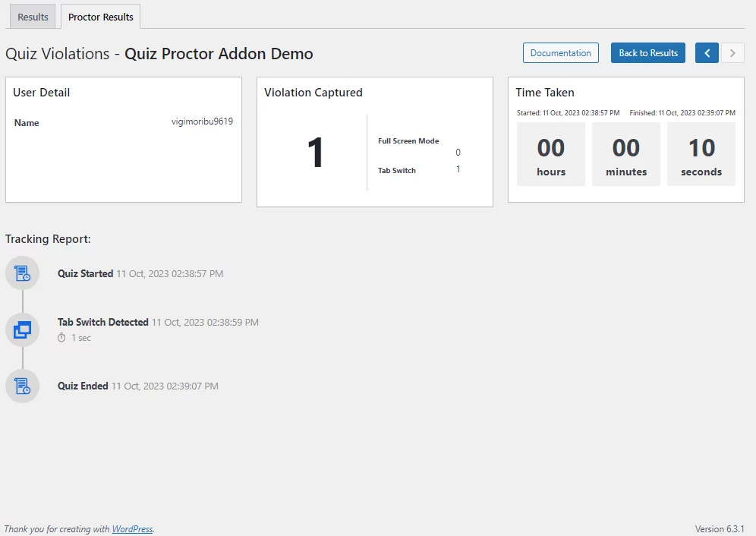This screenshot has width=756, height=536.
Task: Click the Name label in User Detail
Action: pos(27,123)
